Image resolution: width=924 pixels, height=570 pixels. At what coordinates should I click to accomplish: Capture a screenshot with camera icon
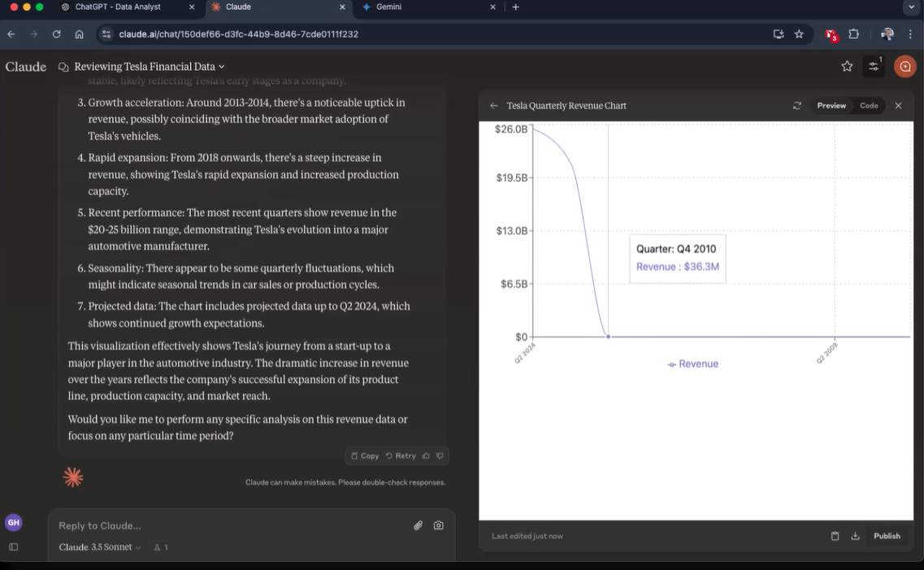pyautogui.click(x=438, y=525)
